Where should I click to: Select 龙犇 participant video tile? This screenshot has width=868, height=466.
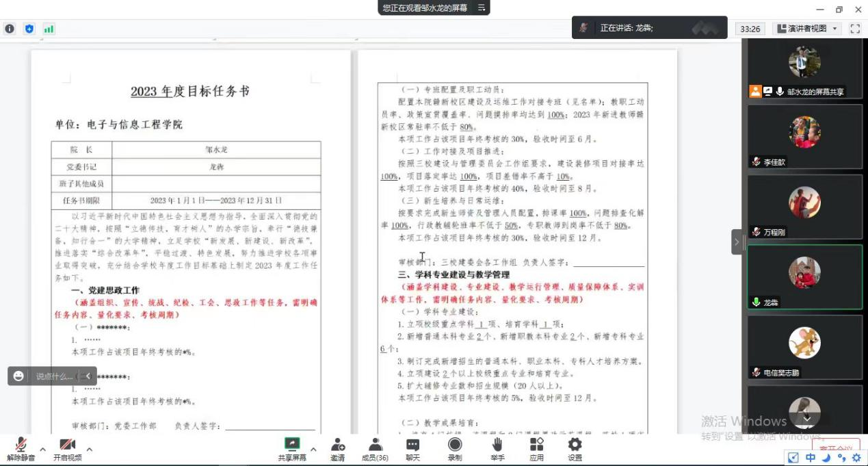[x=804, y=276]
